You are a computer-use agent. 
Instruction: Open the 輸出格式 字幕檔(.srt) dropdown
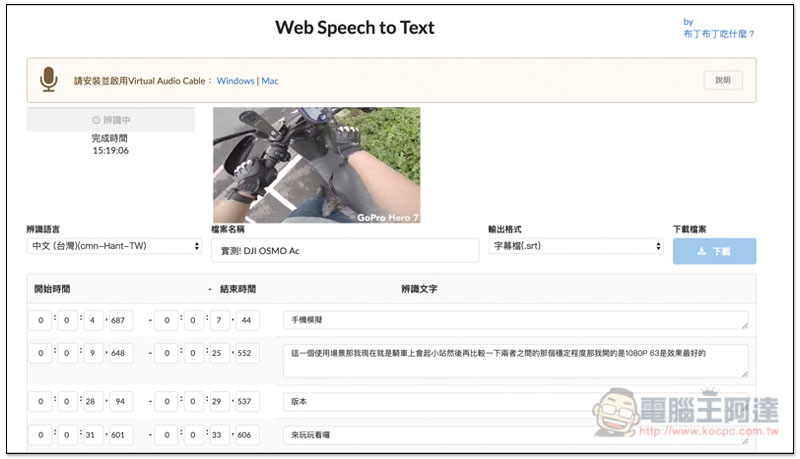click(x=576, y=246)
